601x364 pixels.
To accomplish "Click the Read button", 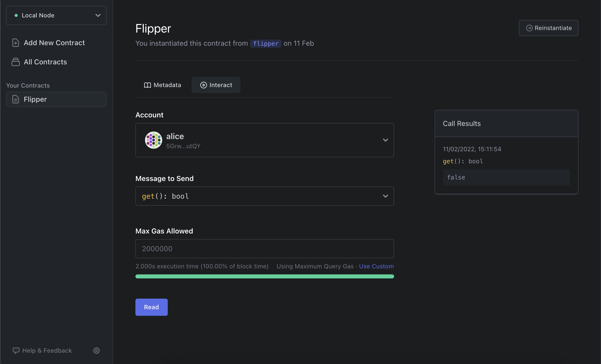I will point(152,307).
